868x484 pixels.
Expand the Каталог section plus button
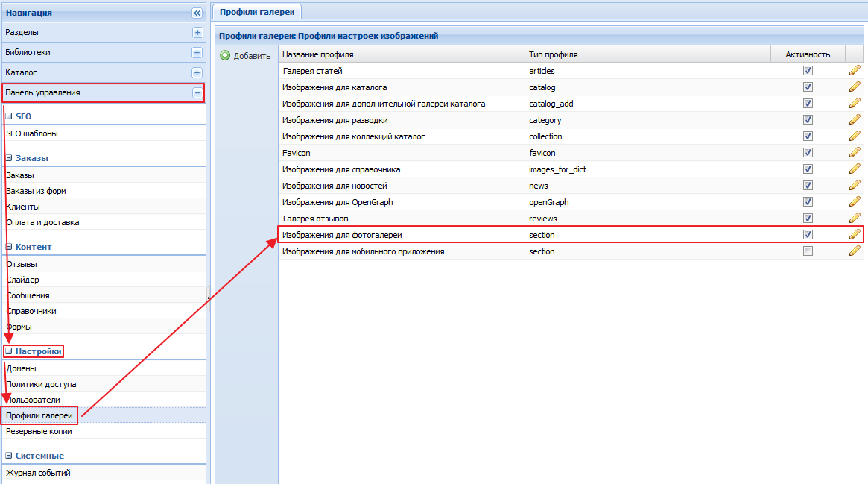tap(197, 73)
